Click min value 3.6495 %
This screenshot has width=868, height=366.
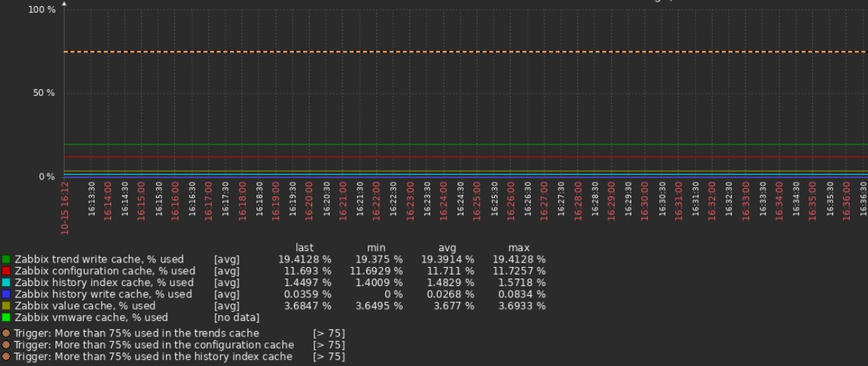click(379, 306)
